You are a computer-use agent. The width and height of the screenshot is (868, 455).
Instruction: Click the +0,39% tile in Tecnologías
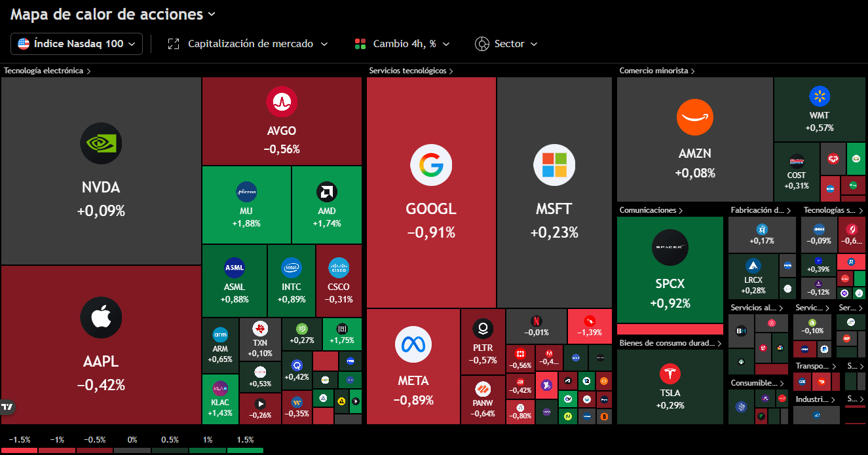[819, 264]
